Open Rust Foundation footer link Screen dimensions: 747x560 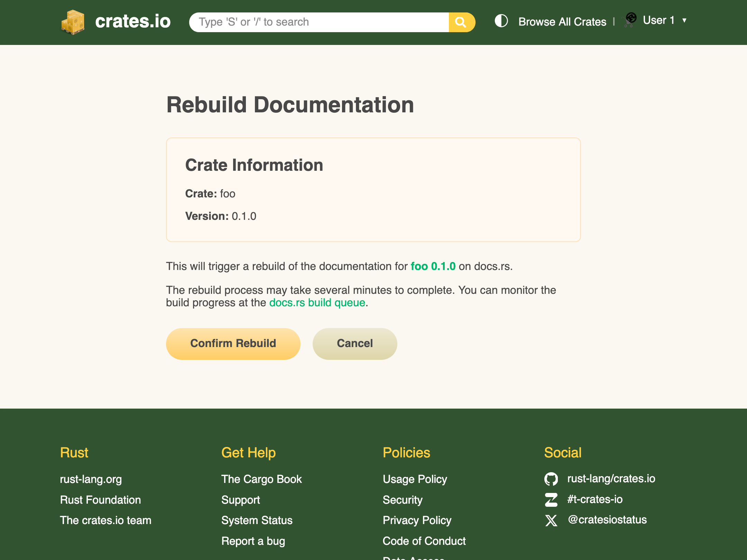[x=100, y=500]
